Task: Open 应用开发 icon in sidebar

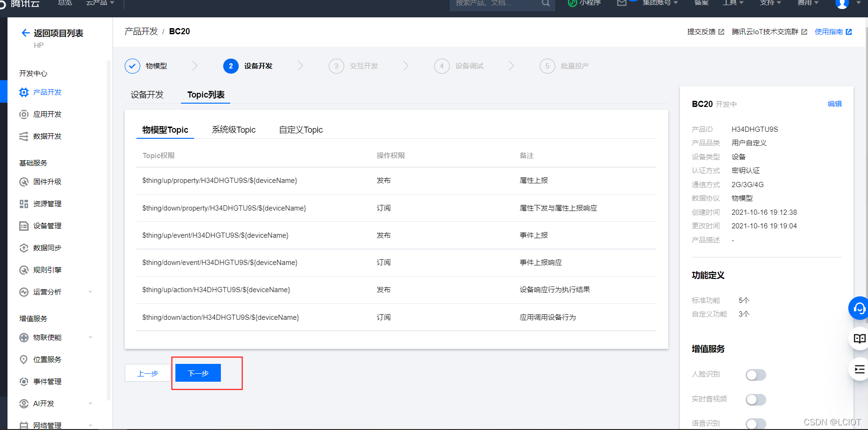Action: (24, 114)
